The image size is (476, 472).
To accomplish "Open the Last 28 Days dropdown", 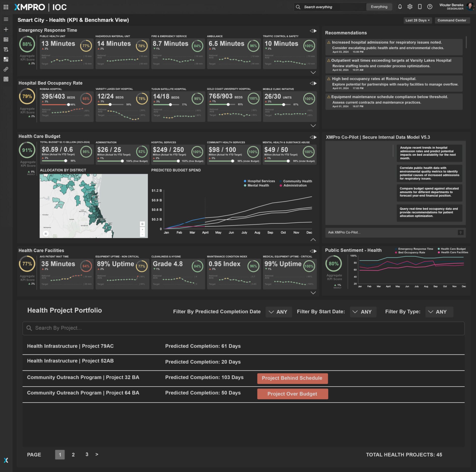I will click(x=417, y=20).
